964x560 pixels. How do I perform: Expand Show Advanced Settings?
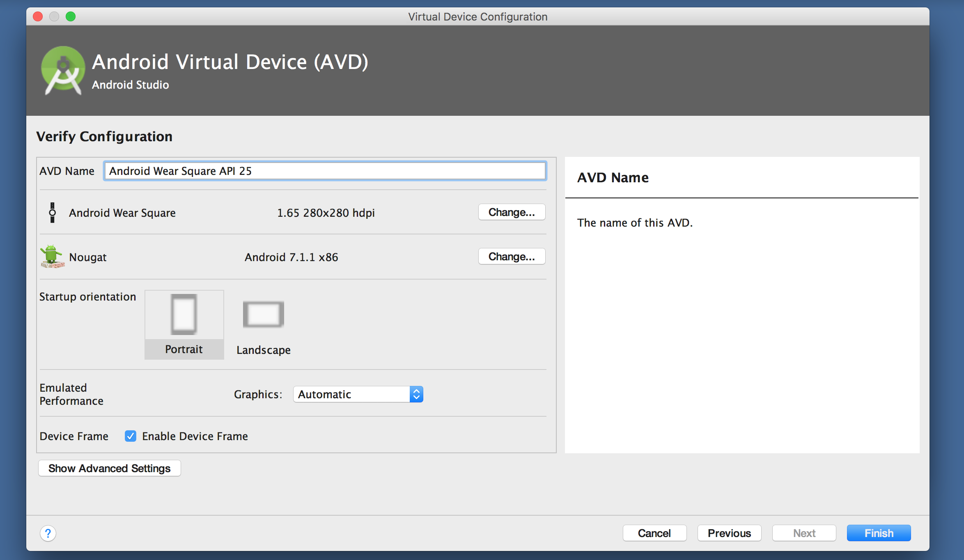[x=110, y=468]
